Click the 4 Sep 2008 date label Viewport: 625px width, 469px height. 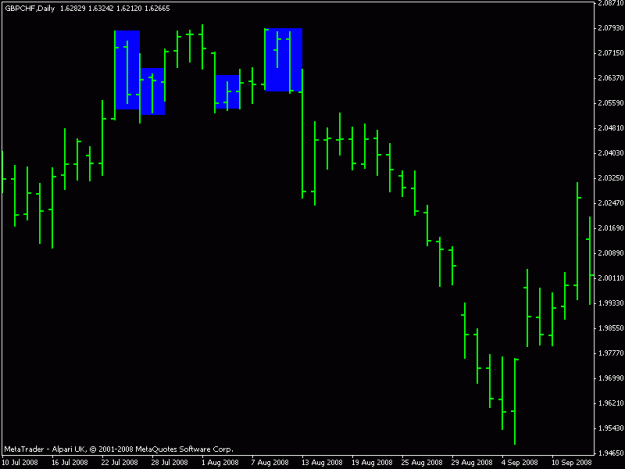point(520,463)
